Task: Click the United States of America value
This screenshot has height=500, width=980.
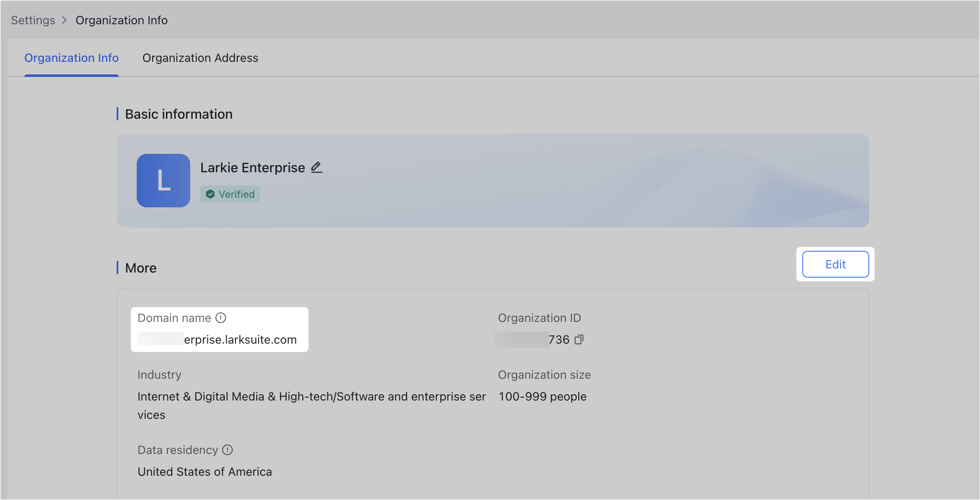Action: click(205, 472)
